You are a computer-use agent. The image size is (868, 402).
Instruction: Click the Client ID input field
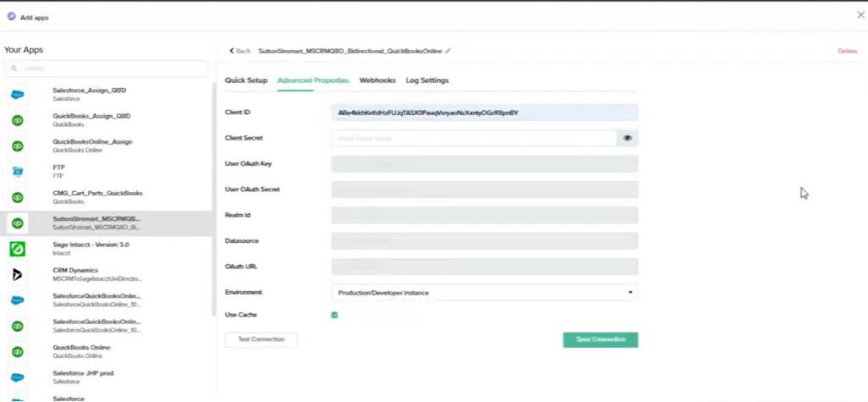click(484, 113)
